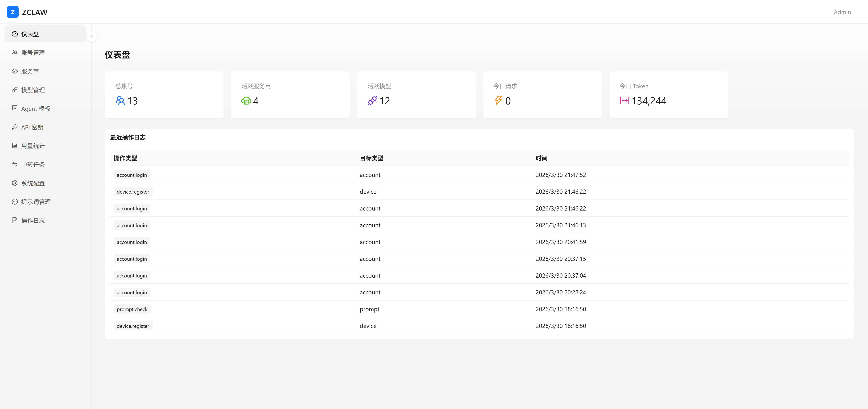Viewport: 868px width, 409px height.
Task: Click the API 密钥 key icon
Action: 15,127
